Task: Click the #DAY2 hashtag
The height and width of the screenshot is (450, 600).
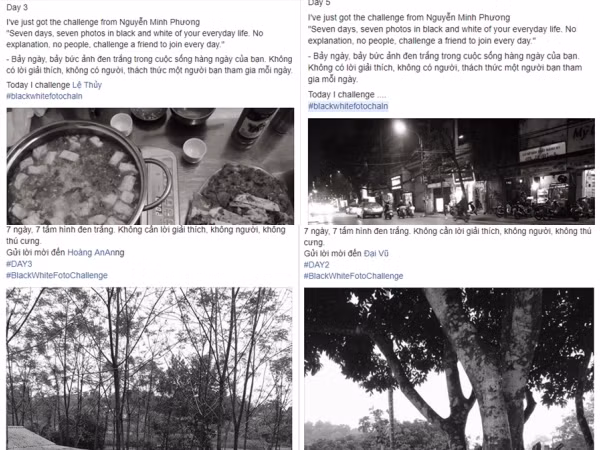Action: [316, 265]
